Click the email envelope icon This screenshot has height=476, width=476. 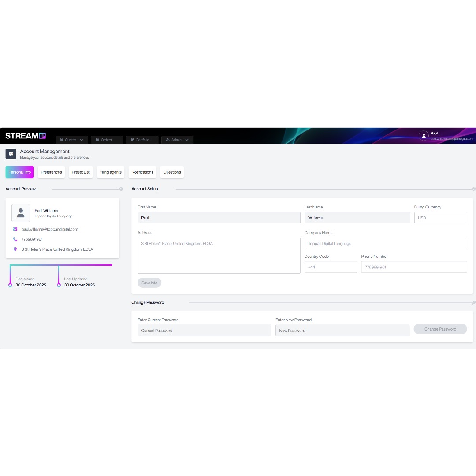15,229
